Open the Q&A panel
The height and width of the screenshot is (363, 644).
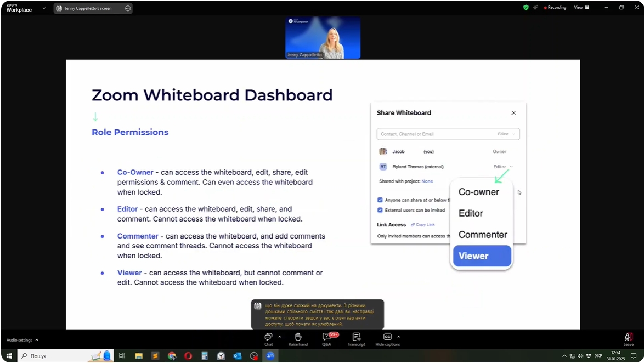(326, 339)
